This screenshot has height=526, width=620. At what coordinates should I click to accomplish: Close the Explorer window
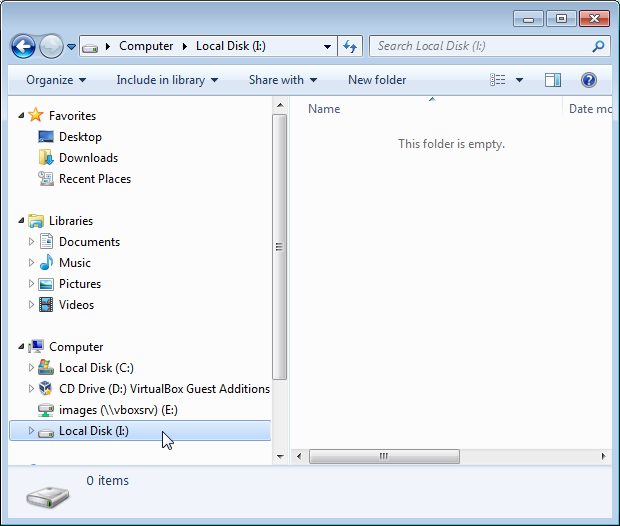594,19
